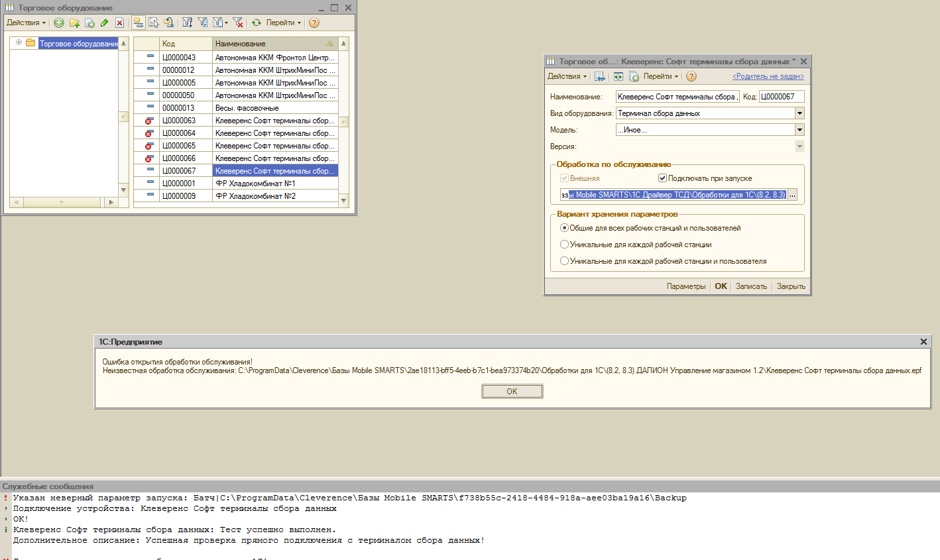
Task: Select Уникальные для каждой рабочей станции option
Action: 564,245
